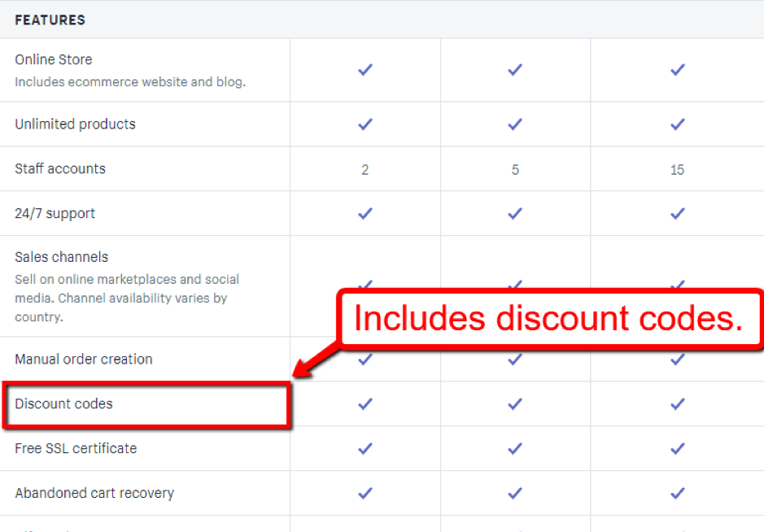The width and height of the screenshot is (764, 532).
Task: Click 24/7 support third-column checkmark
Action: (677, 213)
